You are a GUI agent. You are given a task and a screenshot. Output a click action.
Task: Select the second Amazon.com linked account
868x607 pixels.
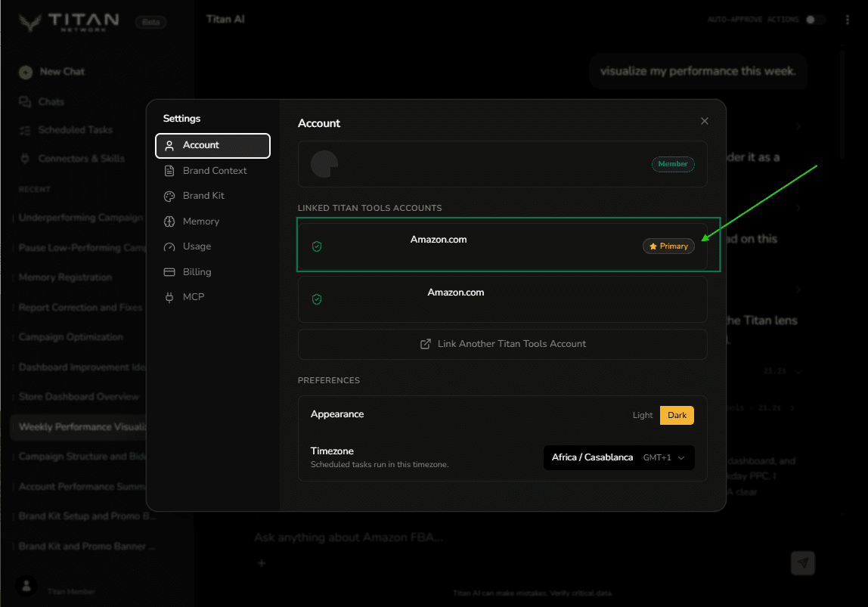502,299
